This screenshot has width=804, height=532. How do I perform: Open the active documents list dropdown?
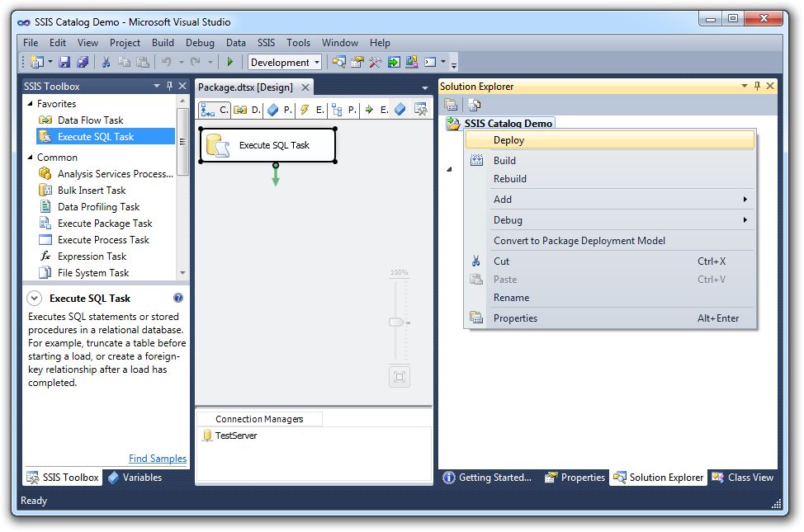424,88
